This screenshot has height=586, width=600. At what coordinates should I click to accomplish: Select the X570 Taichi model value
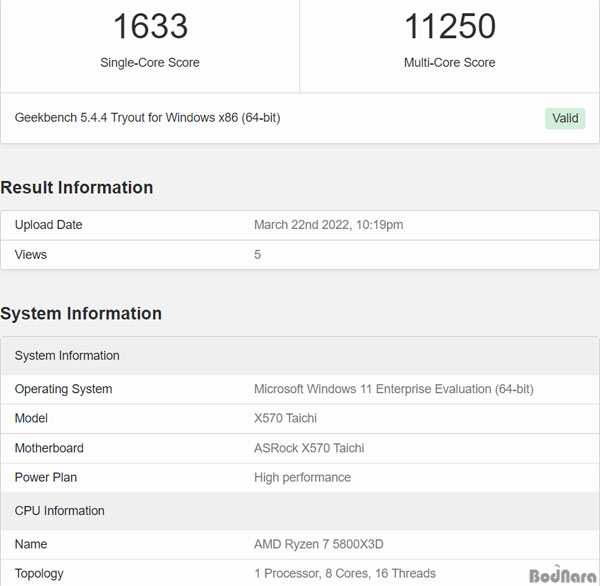(285, 418)
